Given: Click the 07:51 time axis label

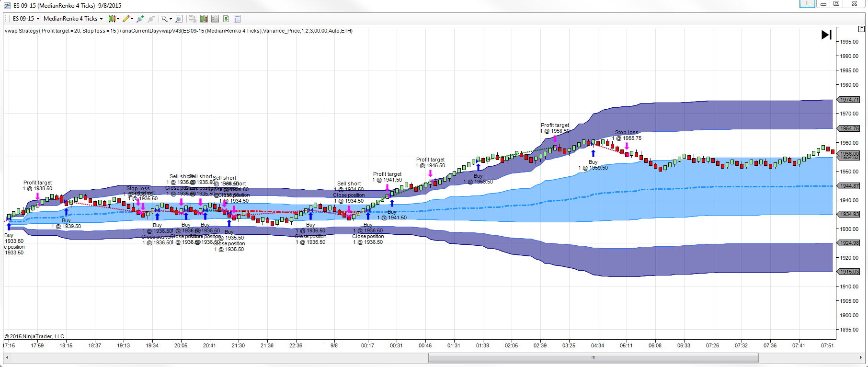Looking at the screenshot, I should 827,345.
